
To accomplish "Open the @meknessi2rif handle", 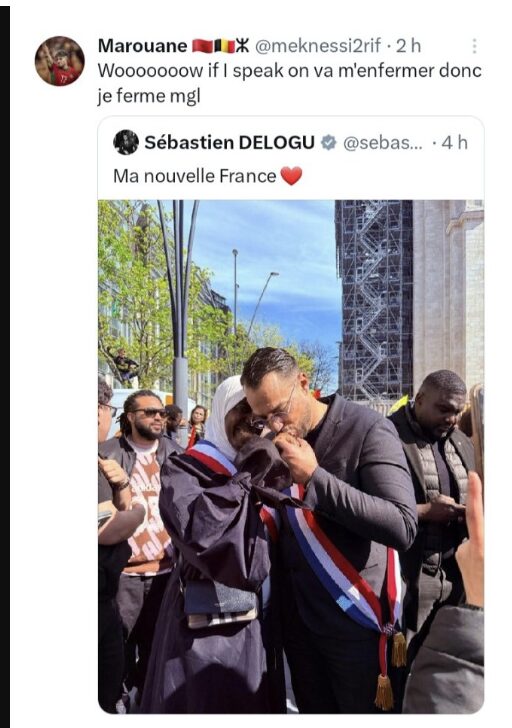I will pos(318,46).
